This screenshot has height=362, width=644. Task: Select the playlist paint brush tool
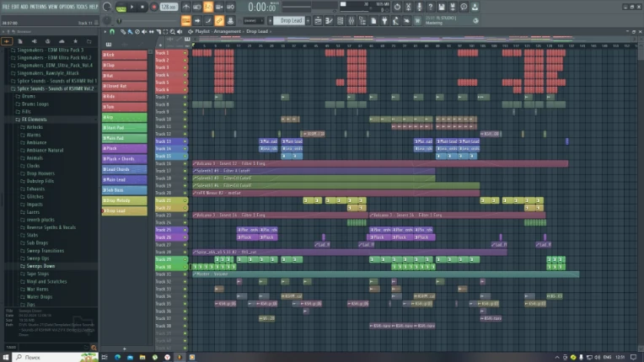130,31
